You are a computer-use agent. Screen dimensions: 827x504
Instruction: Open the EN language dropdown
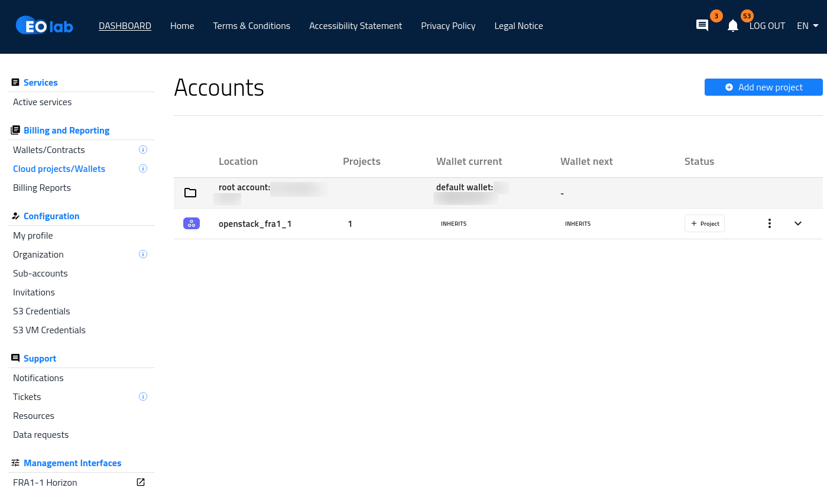pos(807,26)
